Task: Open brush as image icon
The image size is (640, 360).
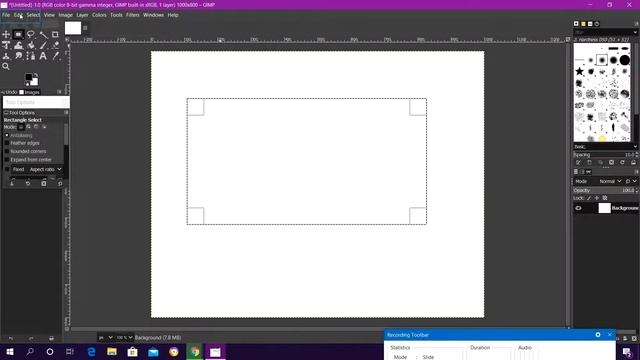Action: (633, 162)
